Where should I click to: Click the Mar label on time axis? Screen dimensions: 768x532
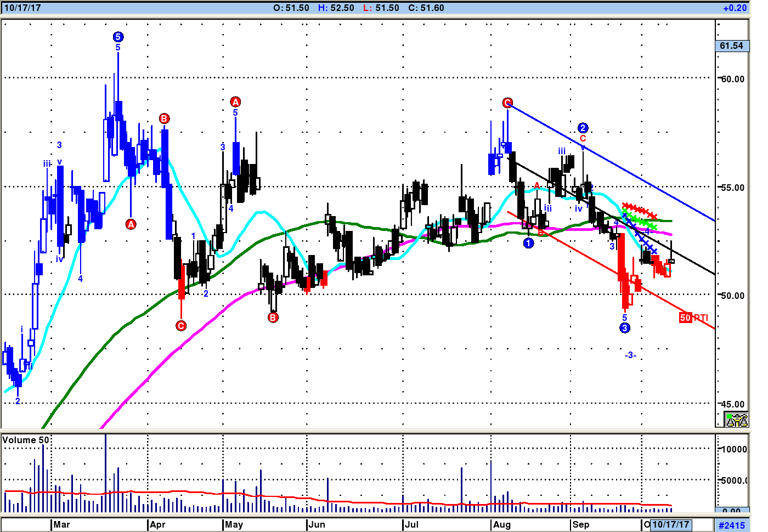point(61,524)
